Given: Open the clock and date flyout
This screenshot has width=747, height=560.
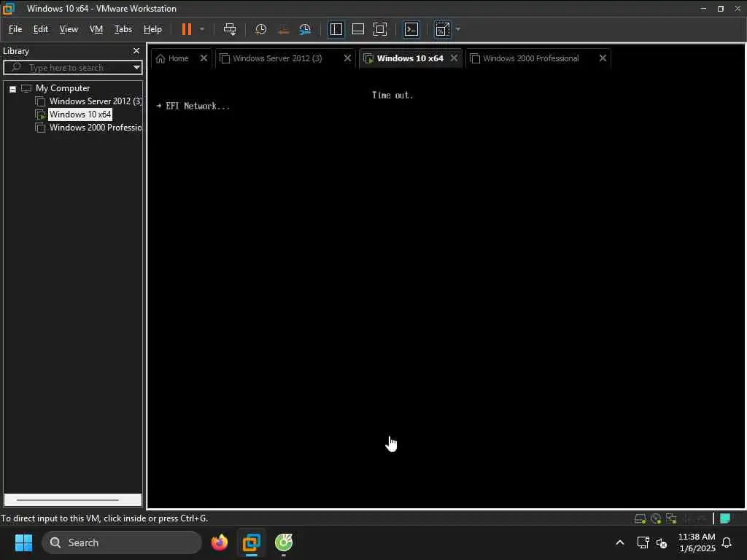Looking at the screenshot, I should pos(697,542).
